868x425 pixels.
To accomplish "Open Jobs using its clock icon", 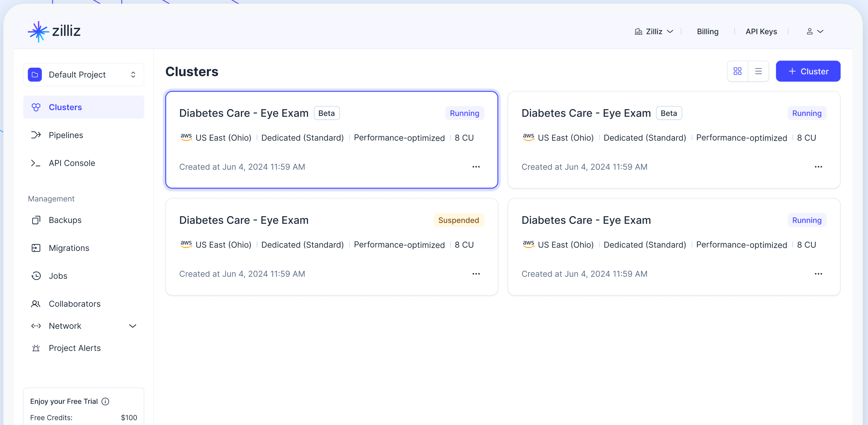I will click(x=36, y=276).
